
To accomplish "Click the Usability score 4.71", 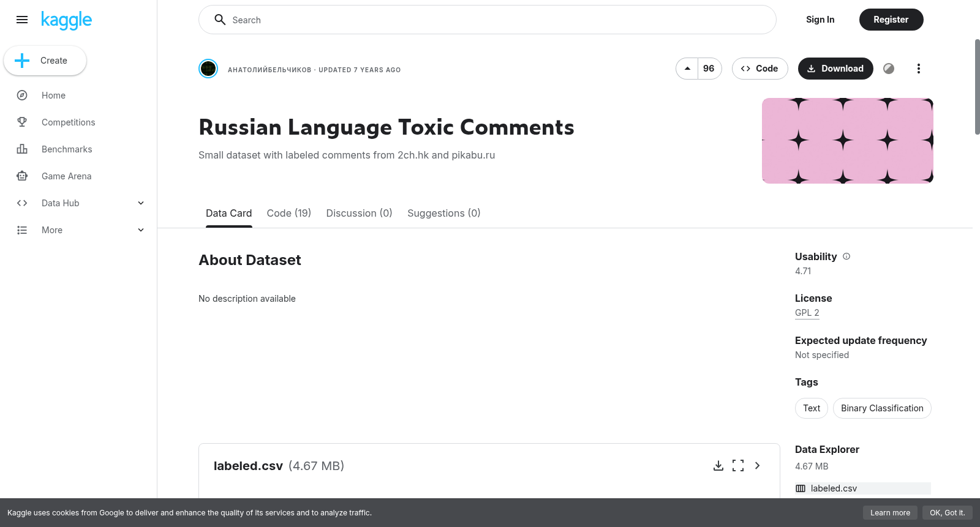I will click(x=803, y=271).
